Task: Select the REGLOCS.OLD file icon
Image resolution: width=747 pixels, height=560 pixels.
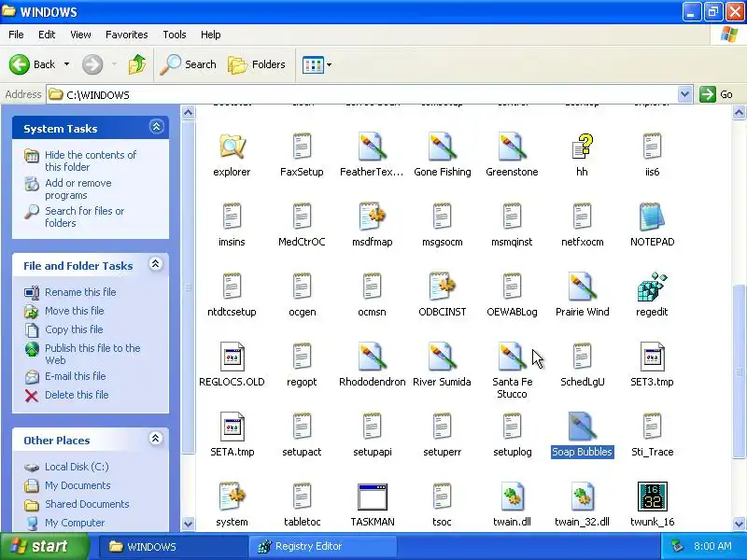Action: click(x=232, y=357)
